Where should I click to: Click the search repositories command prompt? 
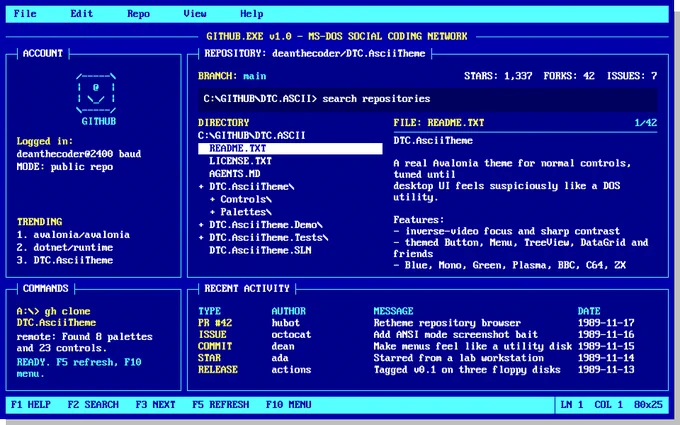click(428, 99)
